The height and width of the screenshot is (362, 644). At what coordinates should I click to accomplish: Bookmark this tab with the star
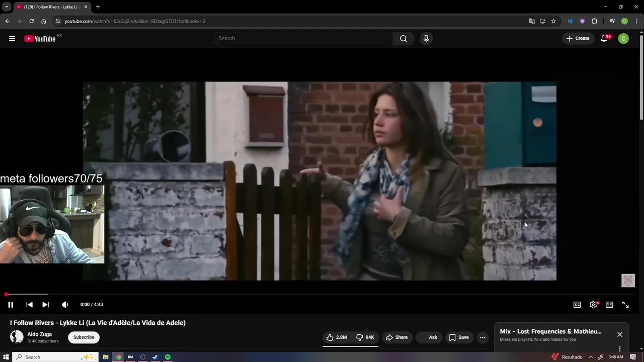[x=553, y=21]
